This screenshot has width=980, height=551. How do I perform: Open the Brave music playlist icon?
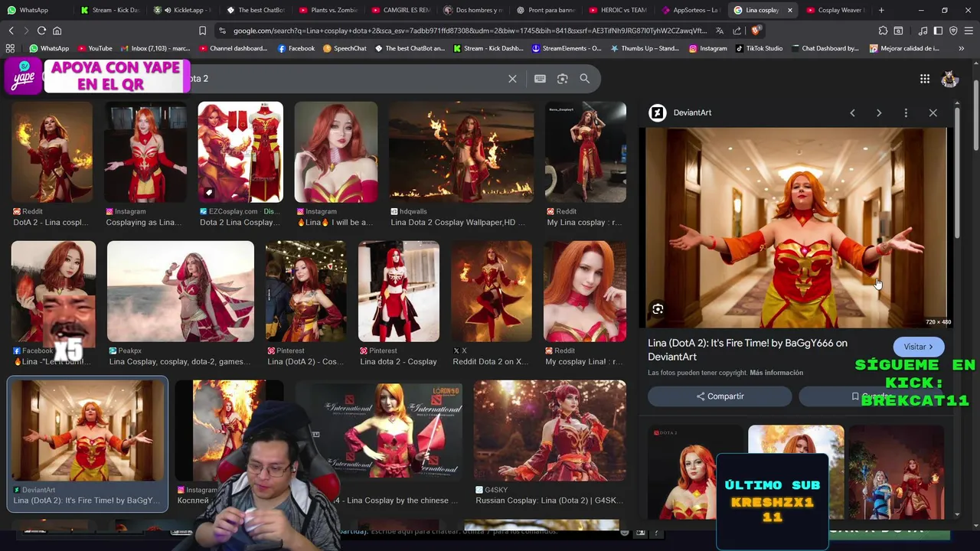(x=923, y=31)
